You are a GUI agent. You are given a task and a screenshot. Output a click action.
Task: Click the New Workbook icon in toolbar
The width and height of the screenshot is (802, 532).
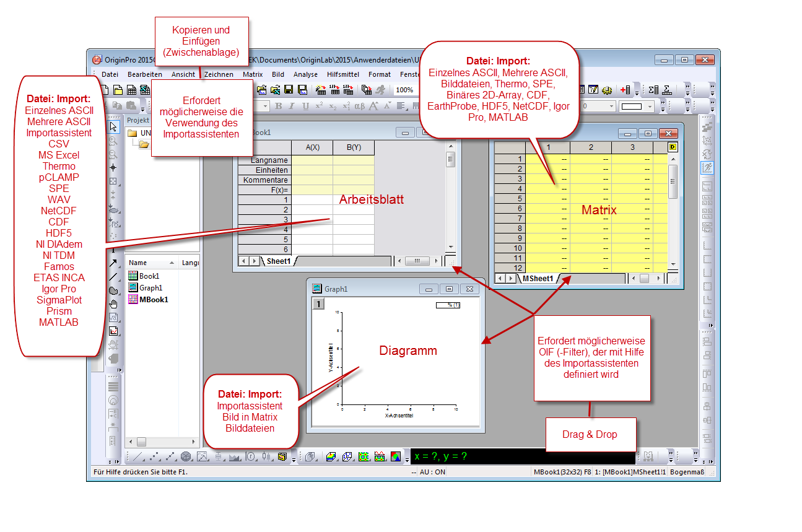[x=131, y=90]
